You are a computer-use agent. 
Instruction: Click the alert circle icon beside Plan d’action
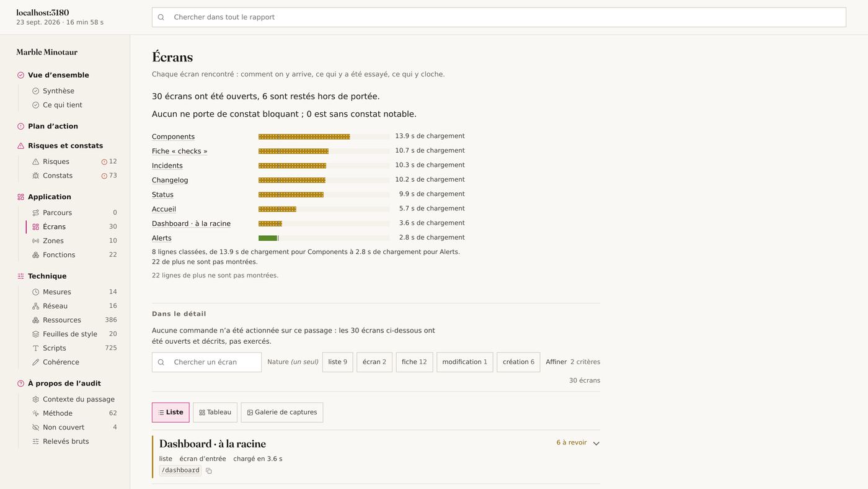tap(20, 127)
